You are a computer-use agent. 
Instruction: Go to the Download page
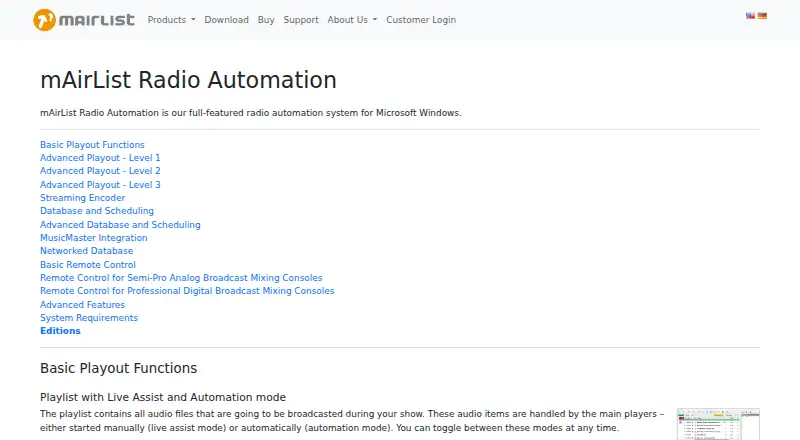coord(227,20)
